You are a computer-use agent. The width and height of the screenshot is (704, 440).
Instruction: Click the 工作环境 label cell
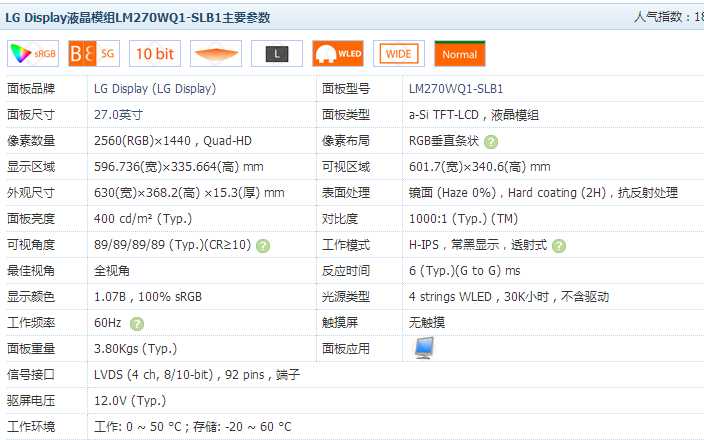click(31, 427)
